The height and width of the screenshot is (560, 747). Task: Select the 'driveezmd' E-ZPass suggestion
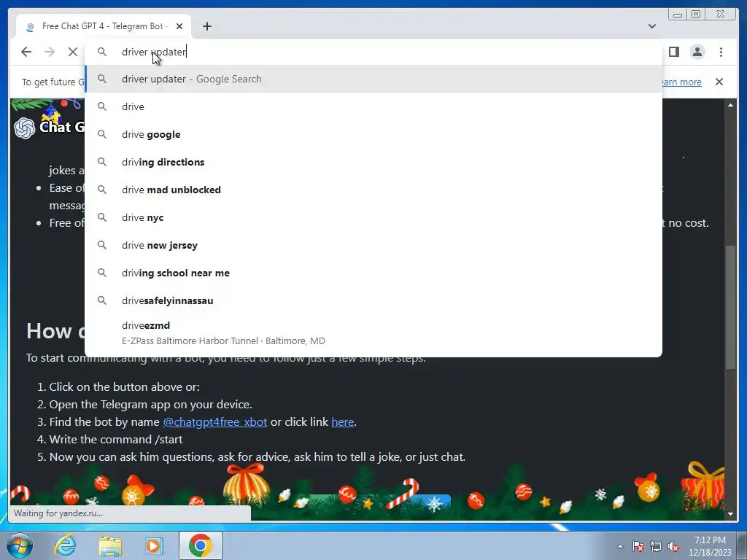373,332
